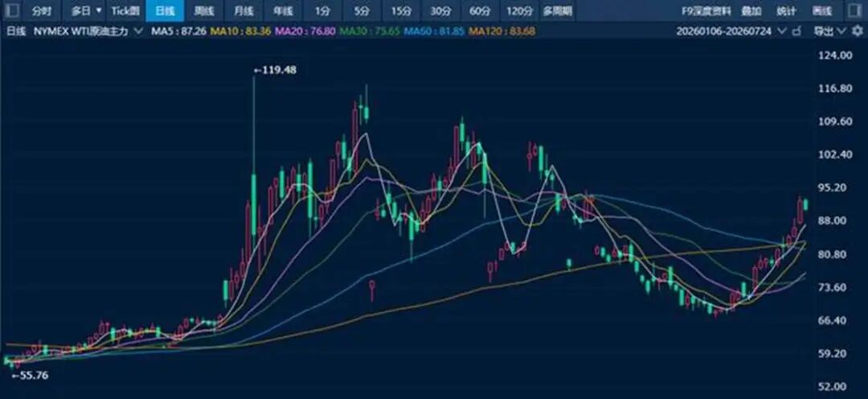This screenshot has height=399, width=868.
Task: Click the lock icon beside date range
Action: (x=797, y=31)
